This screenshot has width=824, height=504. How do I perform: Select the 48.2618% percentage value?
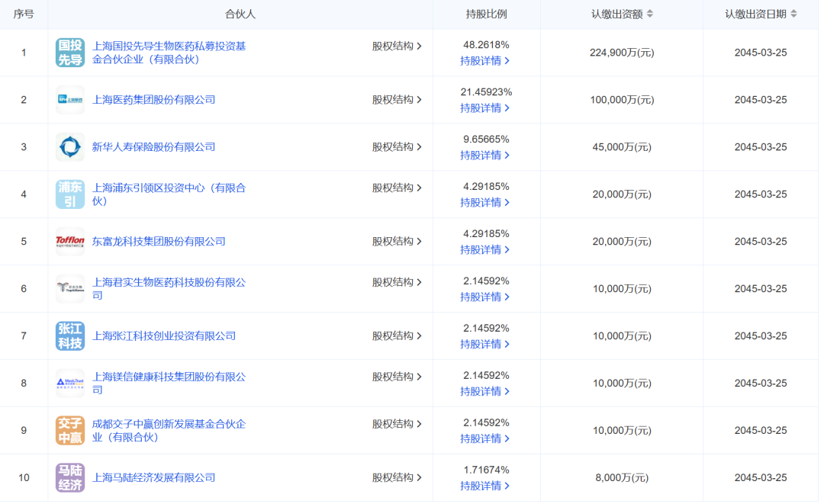pyautogui.click(x=486, y=45)
